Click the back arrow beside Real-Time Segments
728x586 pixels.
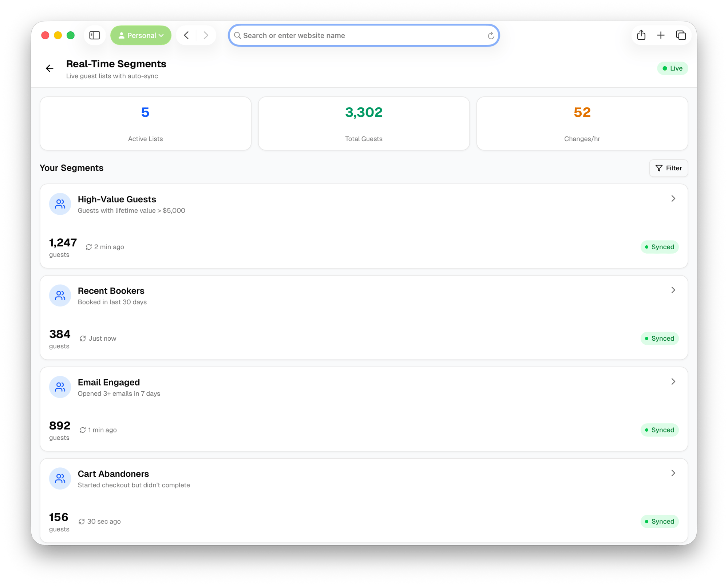[x=50, y=68]
